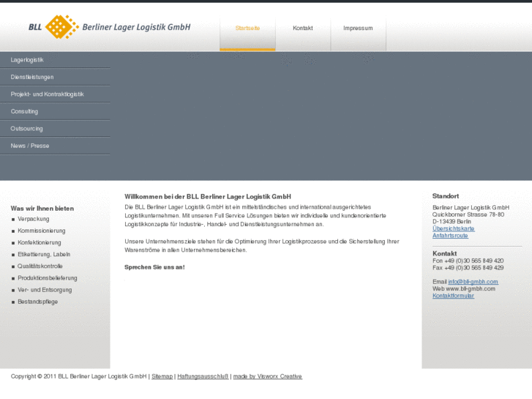The height and width of the screenshot is (399, 532).
Task: Open the Haftungsausschluß footer link
Action: click(x=203, y=376)
